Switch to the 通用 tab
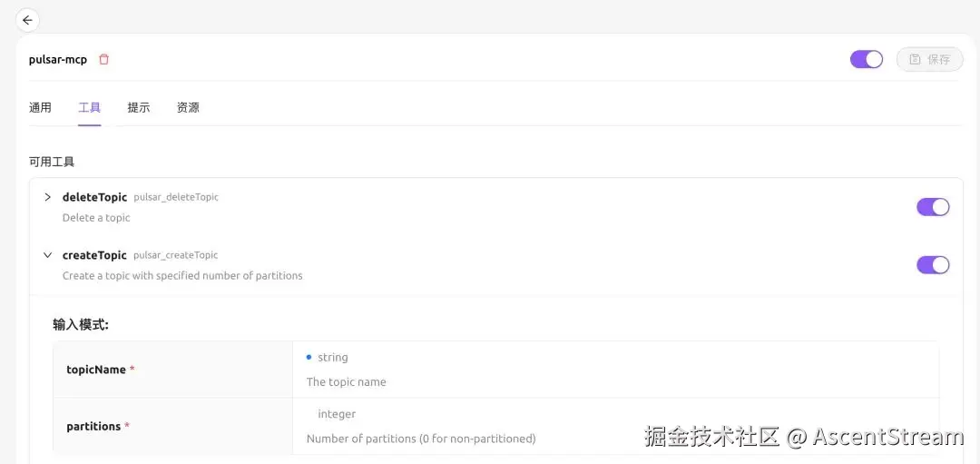Screen dimensions: 980x464 tap(40, 107)
